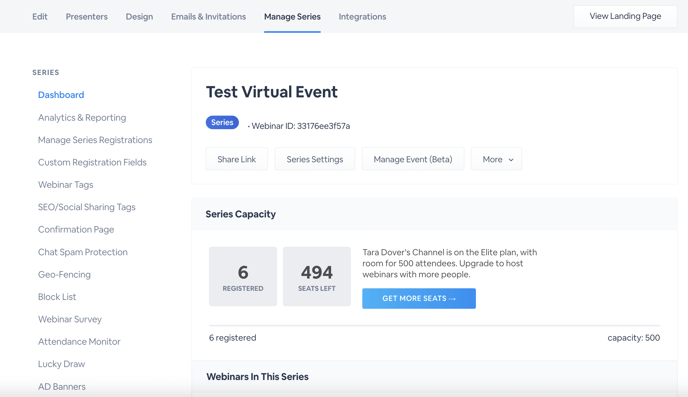
Task: Click the 'capacity: 500' label
Action: 634,338
